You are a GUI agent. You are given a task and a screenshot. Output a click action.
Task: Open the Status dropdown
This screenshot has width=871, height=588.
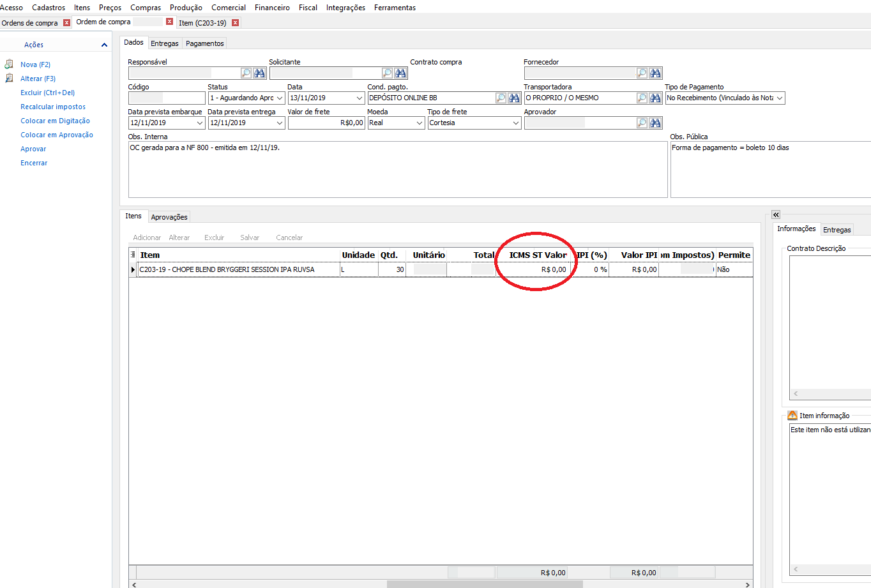(x=280, y=98)
